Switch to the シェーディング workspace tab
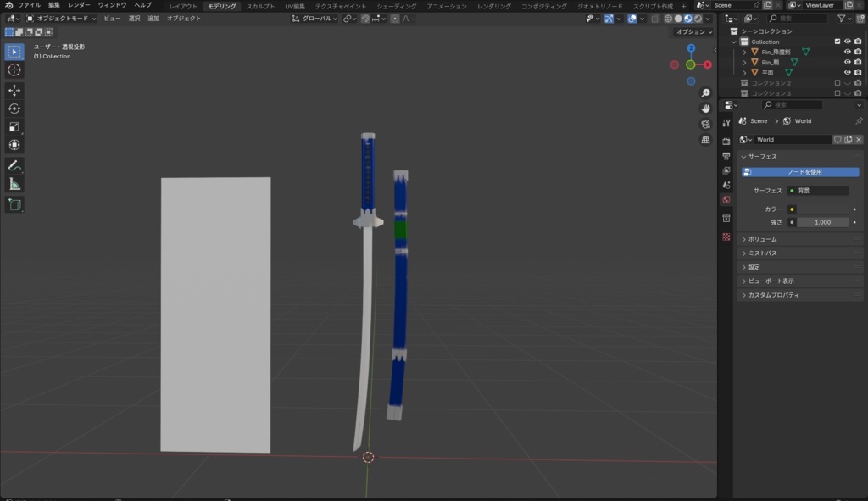The height and width of the screenshot is (501, 868). click(x=397, y=6)
